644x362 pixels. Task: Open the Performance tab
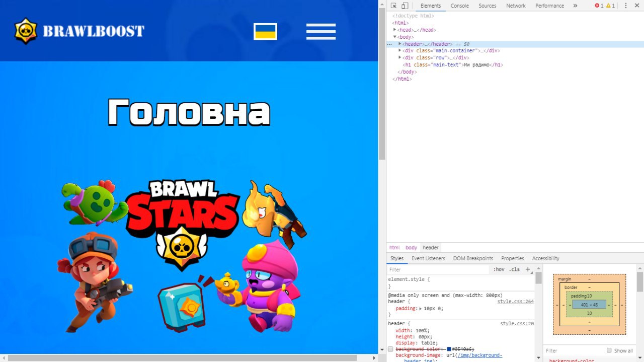point(549,6)
